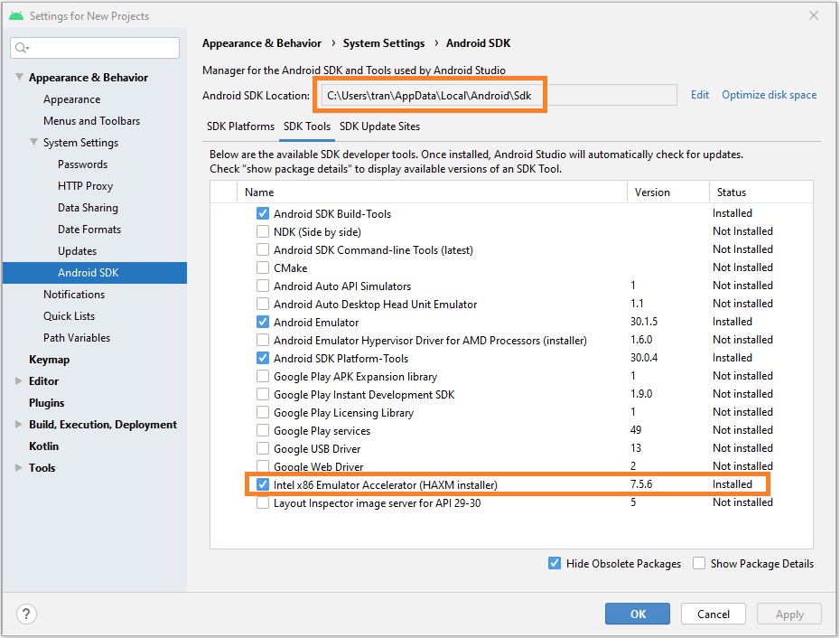This screenshot has width=840, height=638.
Task: Open Path Variables settings
Action: tap(77, 338)
